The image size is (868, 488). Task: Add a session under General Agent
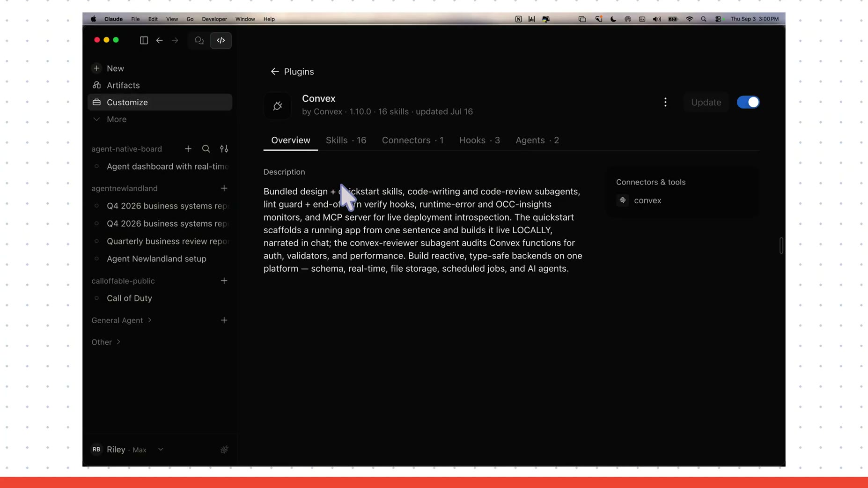pyautogui.click(x=224, y=320)
